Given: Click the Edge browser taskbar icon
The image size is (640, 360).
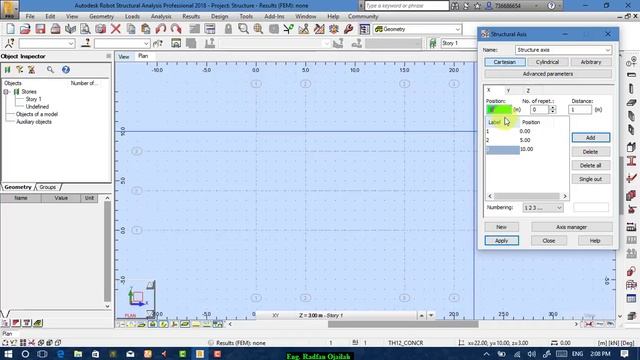Looking at the screenshot, I should pyautogui.click(x=60, y=353).
